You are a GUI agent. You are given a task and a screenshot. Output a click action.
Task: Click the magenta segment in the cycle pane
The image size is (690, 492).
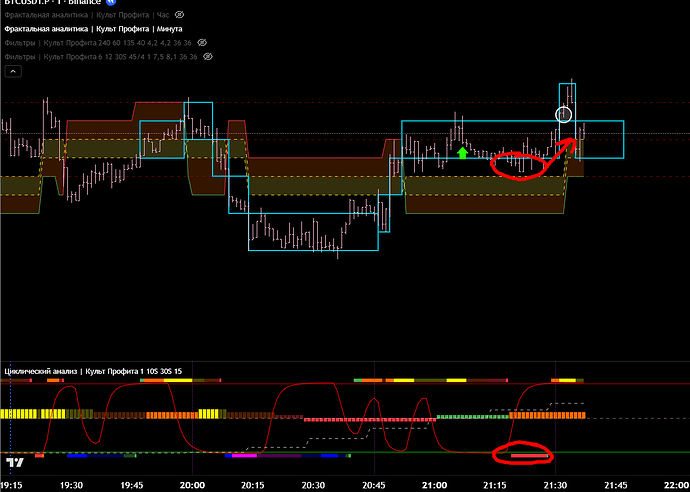(242, 455)
